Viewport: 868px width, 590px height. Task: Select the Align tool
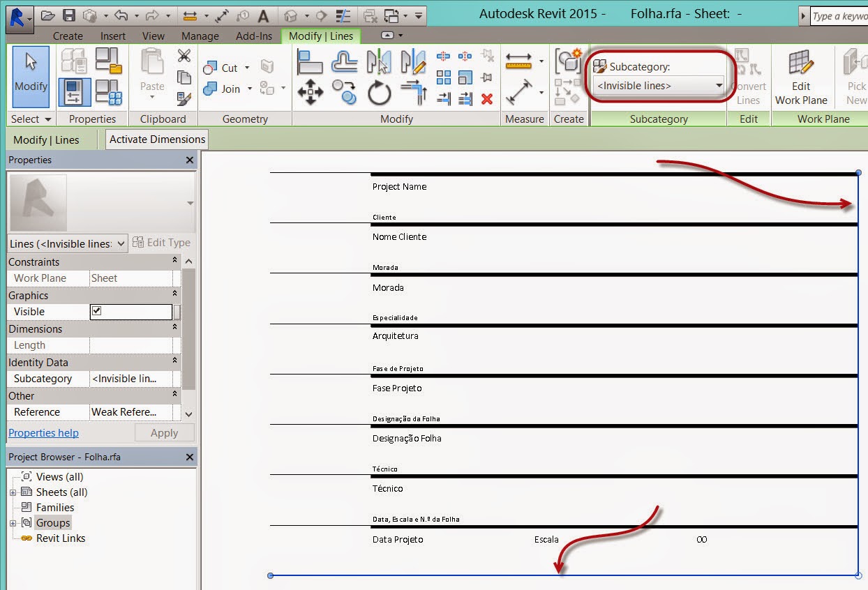click(x=310, y=61)
